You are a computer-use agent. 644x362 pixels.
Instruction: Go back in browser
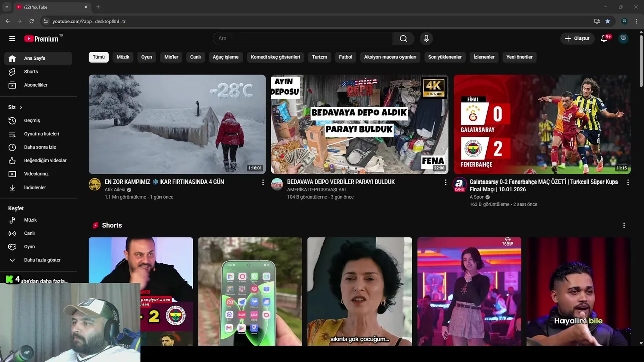tap(7, 21)
